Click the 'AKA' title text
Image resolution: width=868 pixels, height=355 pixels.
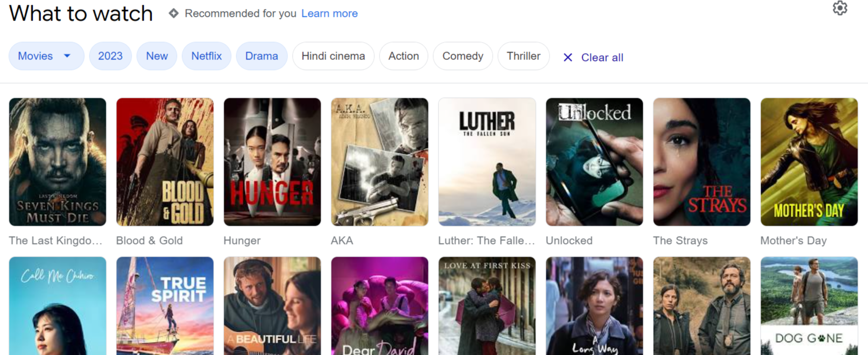pos(342,240)
